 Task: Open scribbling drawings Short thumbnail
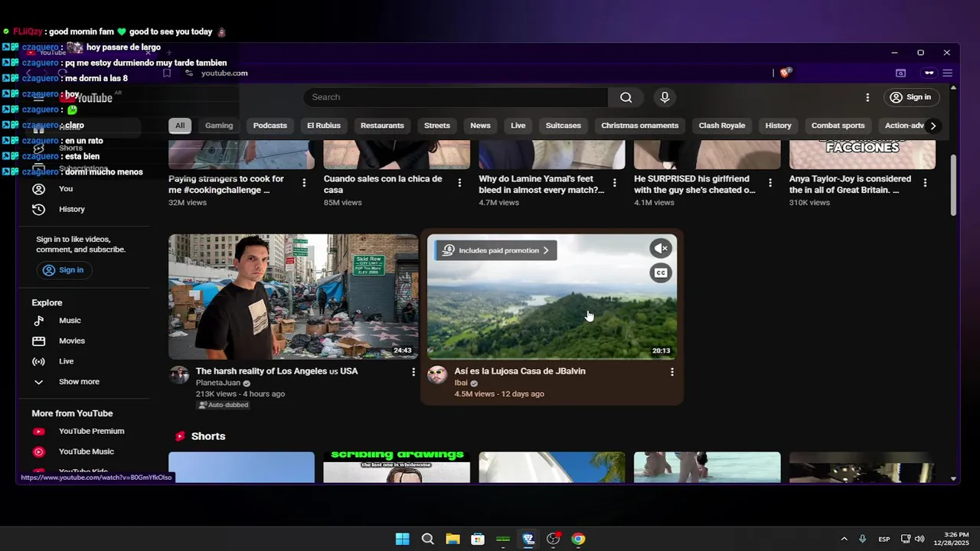click(x=397, y=467)
